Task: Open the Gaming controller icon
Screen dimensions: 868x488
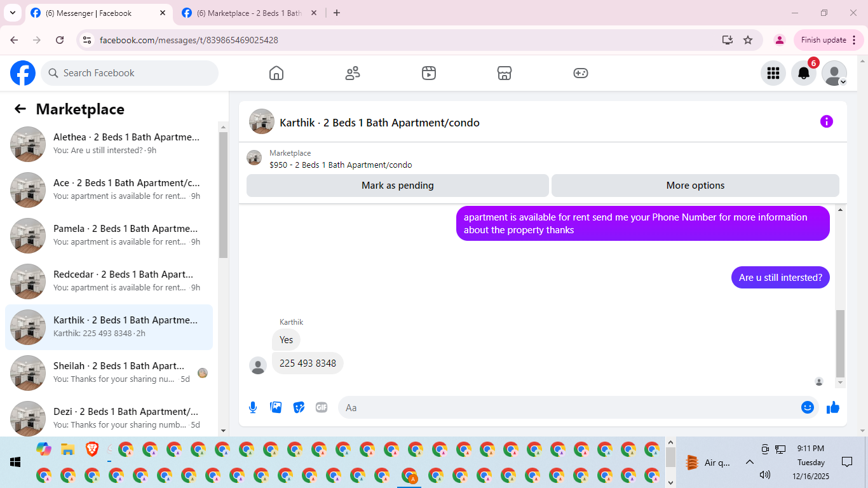Action: (581, 73)
